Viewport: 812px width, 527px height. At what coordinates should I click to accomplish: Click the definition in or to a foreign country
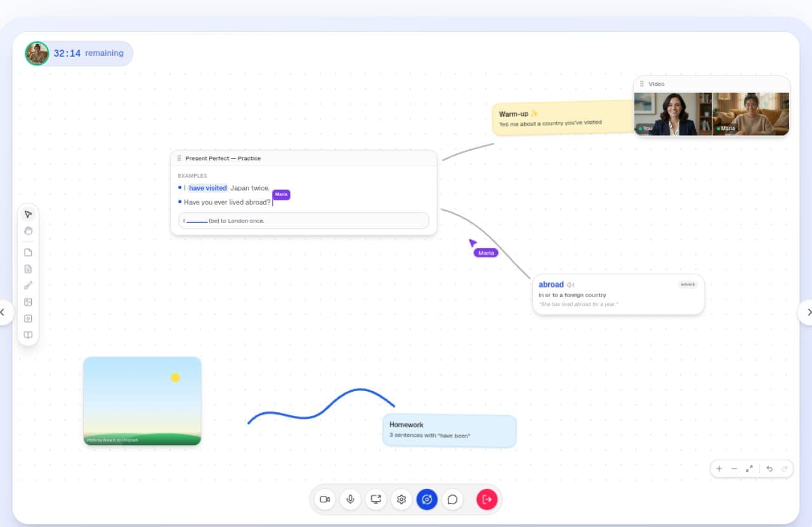(572, 295)
